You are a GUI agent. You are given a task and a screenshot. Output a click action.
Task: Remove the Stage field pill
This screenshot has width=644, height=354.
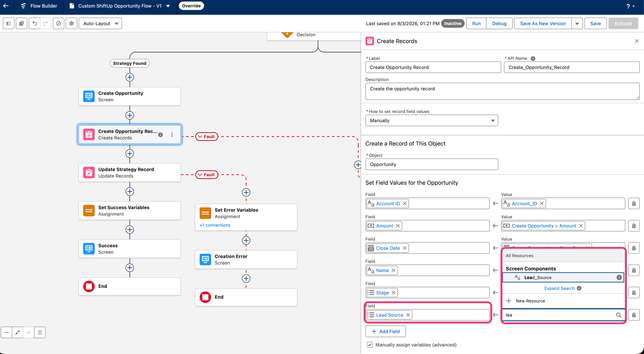(x=394, y=293)
